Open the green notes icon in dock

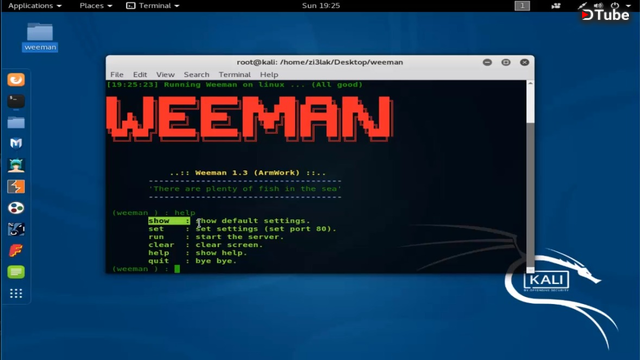[16, 272]
